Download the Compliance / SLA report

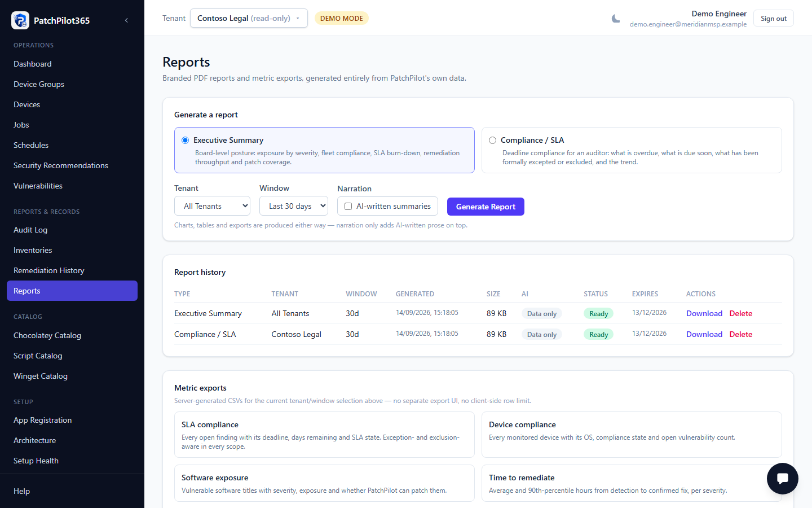(704, 334)
